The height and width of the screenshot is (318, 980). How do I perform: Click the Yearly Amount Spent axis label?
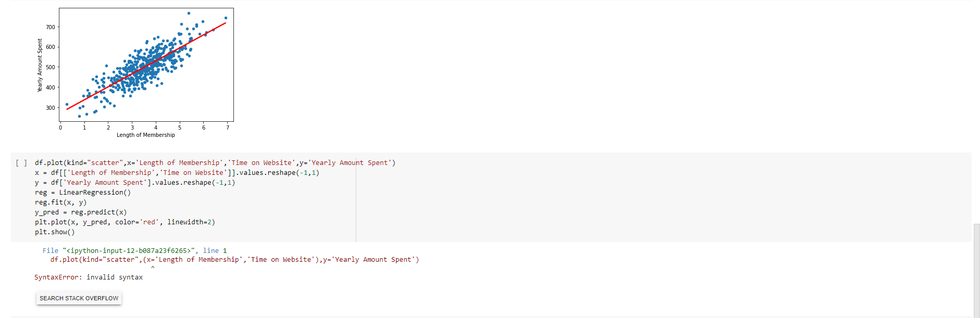click(39, 62)
